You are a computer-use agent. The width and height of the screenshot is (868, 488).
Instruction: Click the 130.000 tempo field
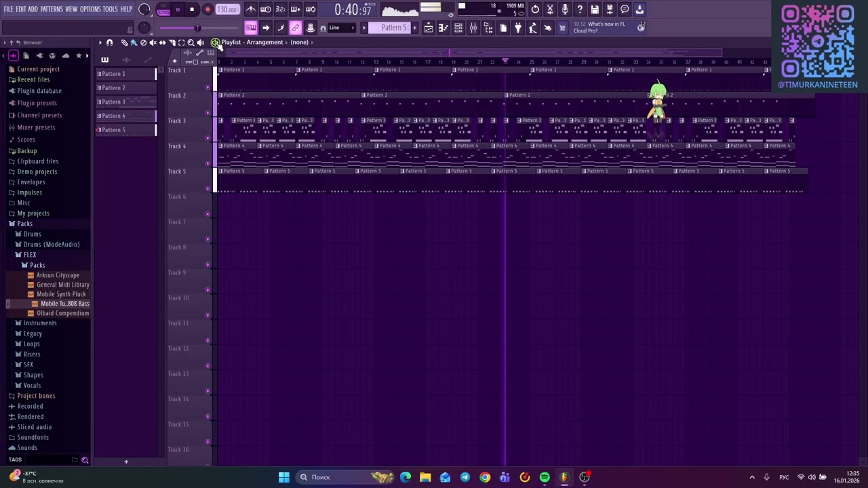[227, 9]
